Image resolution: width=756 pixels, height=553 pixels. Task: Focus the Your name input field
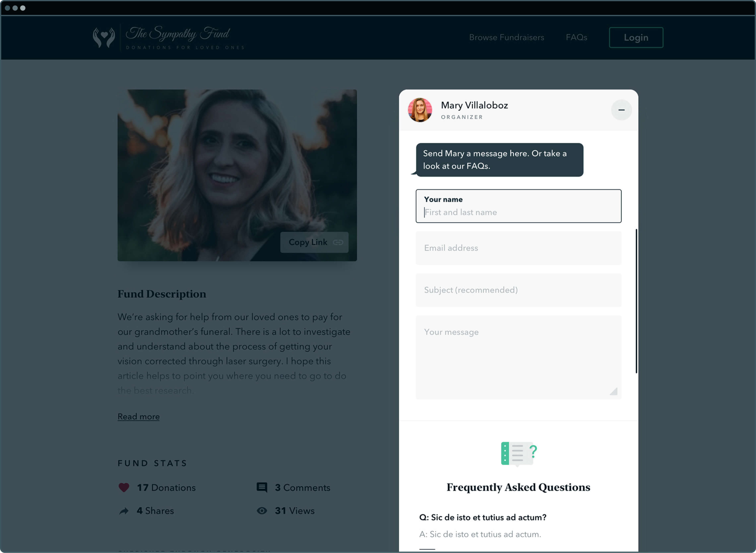coord(518,212)
